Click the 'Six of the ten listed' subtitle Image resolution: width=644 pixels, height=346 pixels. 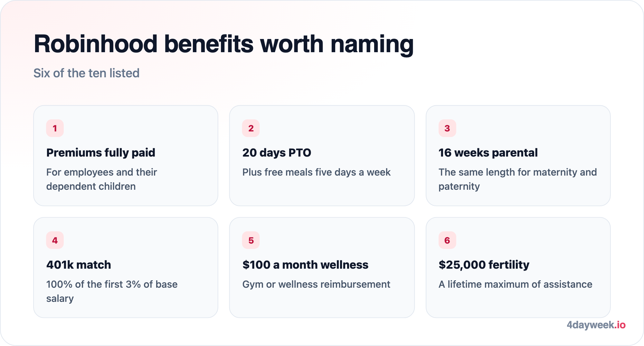[87, 73]
